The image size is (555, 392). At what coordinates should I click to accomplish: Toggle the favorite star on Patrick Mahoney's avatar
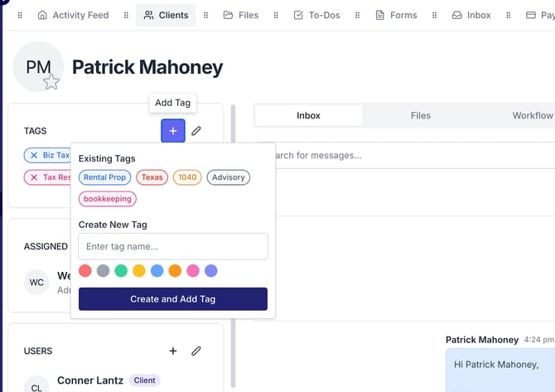click(x=51, y=81)
